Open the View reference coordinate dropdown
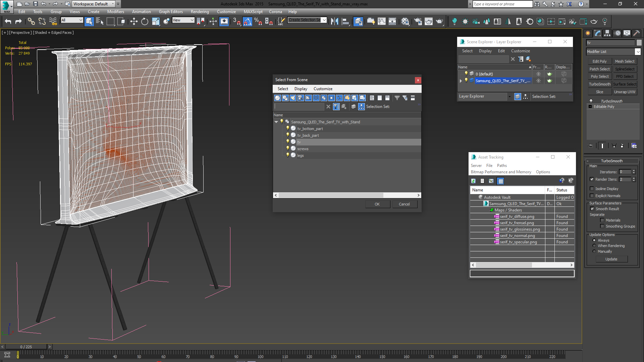This screenshot has width=644, height=362. point(183,20)
